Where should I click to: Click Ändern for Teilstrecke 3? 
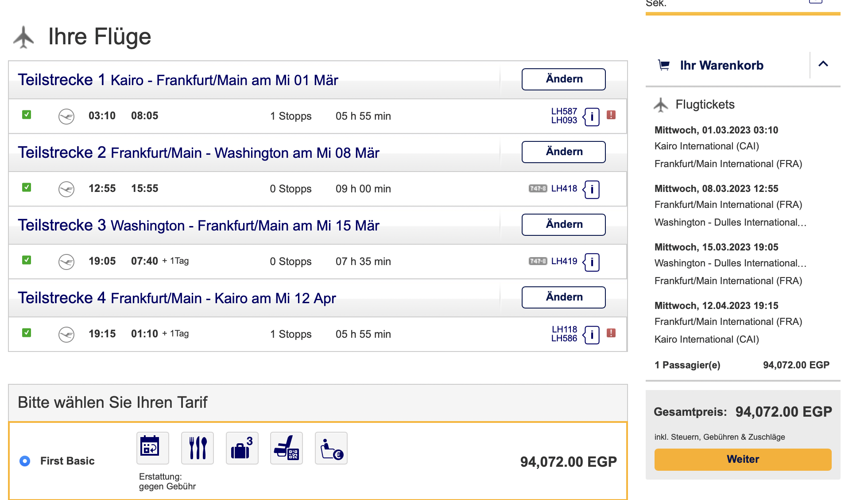pyautogui.click(x=563, y=224)
